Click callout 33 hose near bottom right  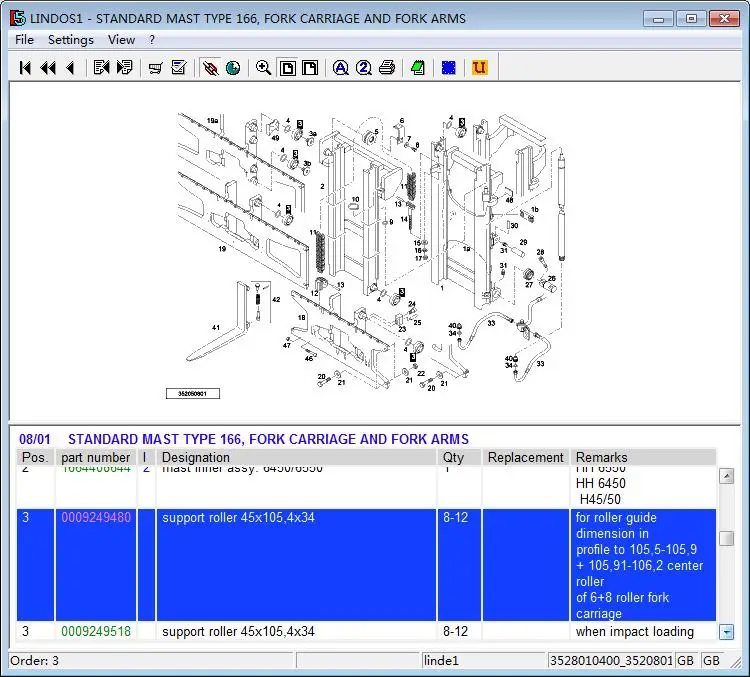click(540, 364)
